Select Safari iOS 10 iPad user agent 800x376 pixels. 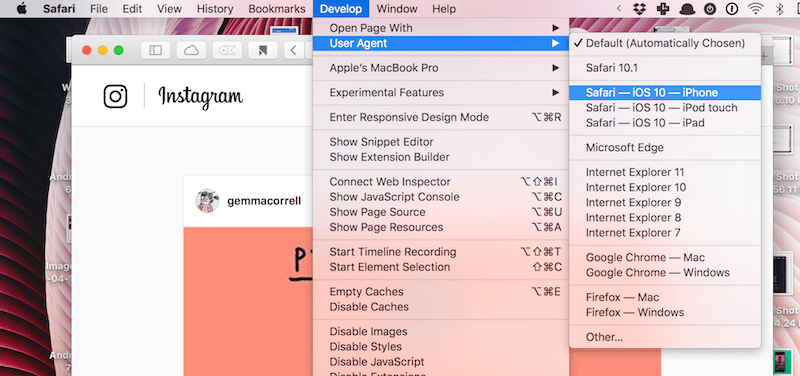click(665, 123)
